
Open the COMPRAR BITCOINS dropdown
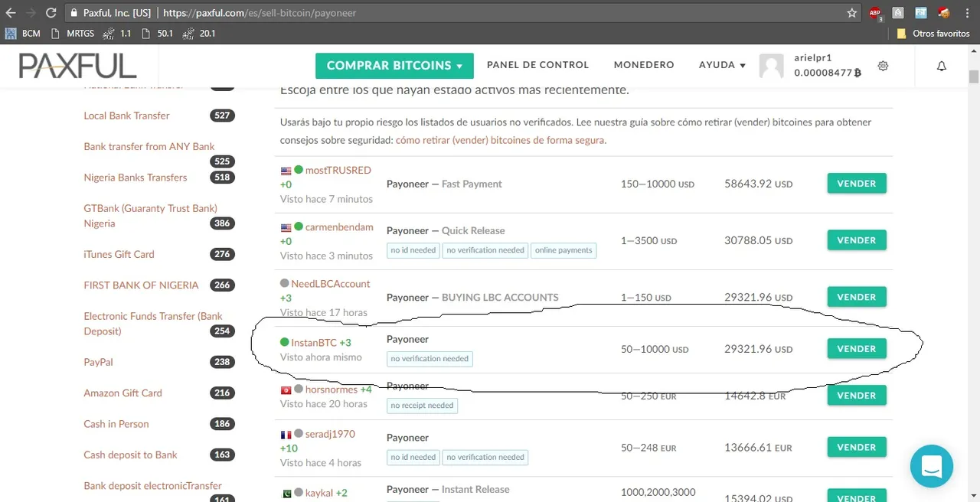coord(394,66)
